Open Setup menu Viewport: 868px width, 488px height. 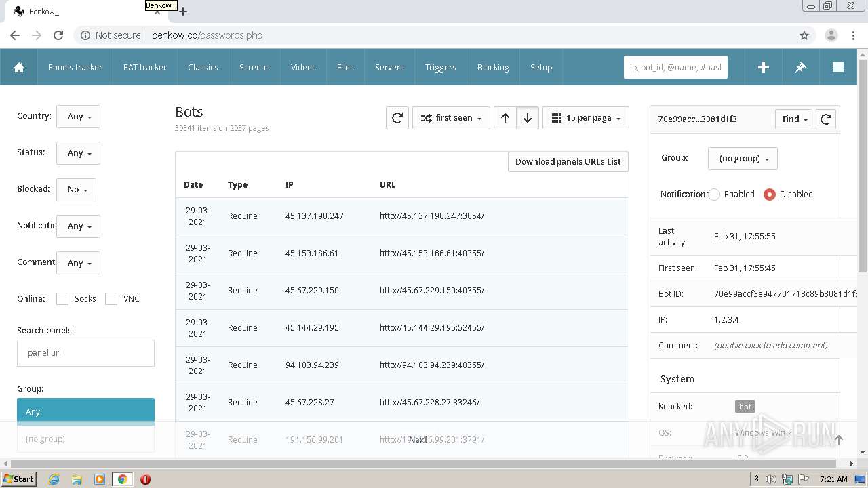click(x=541, y=67)
